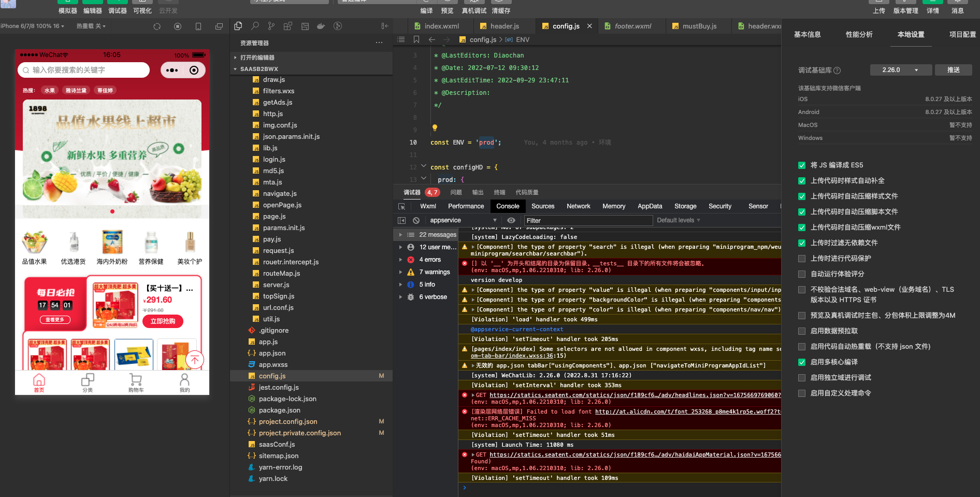Open the 分类 tab in simulator bottom bar

pos(88,383)
